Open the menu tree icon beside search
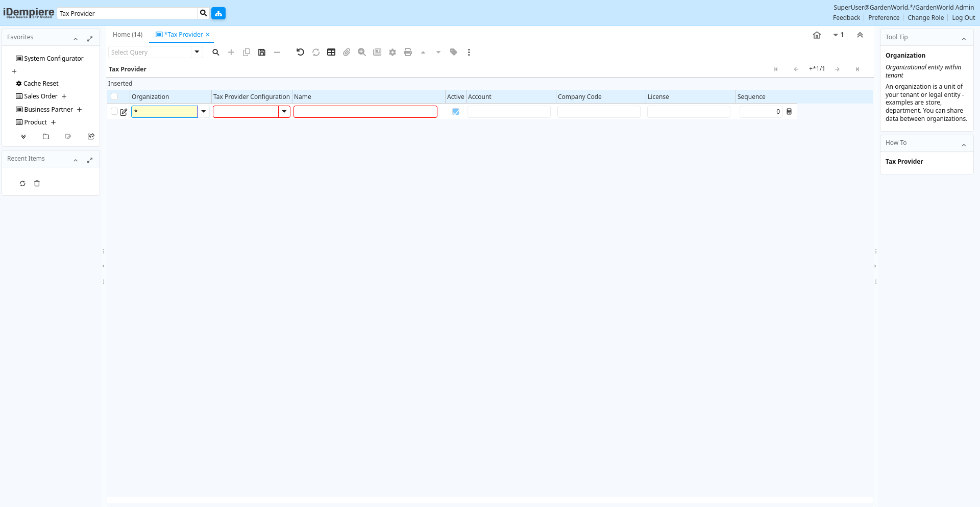This screenshot has height=507, width=980. (x=218, y=13)
